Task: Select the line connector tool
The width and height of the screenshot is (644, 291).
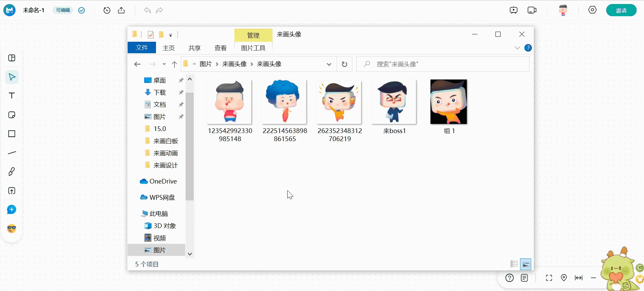Action: click(x=12, y=153)
